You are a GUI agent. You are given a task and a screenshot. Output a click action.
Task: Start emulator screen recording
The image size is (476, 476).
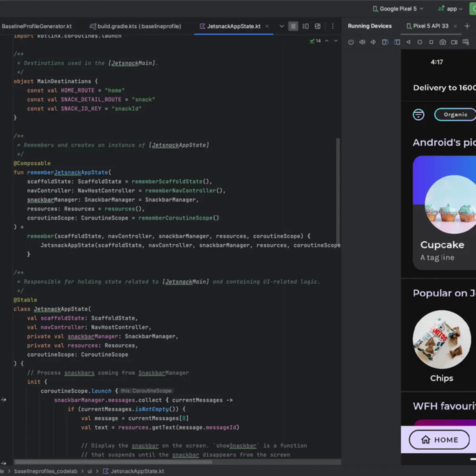coord(454,42)
